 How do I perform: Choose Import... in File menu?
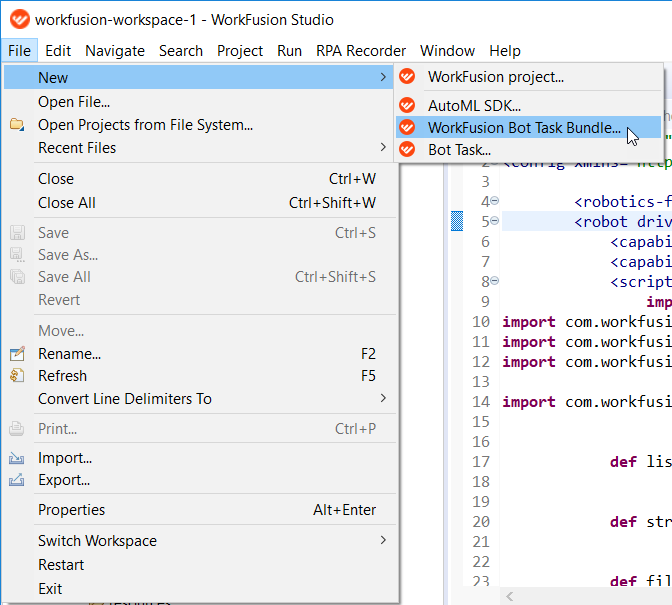(199, 458)
